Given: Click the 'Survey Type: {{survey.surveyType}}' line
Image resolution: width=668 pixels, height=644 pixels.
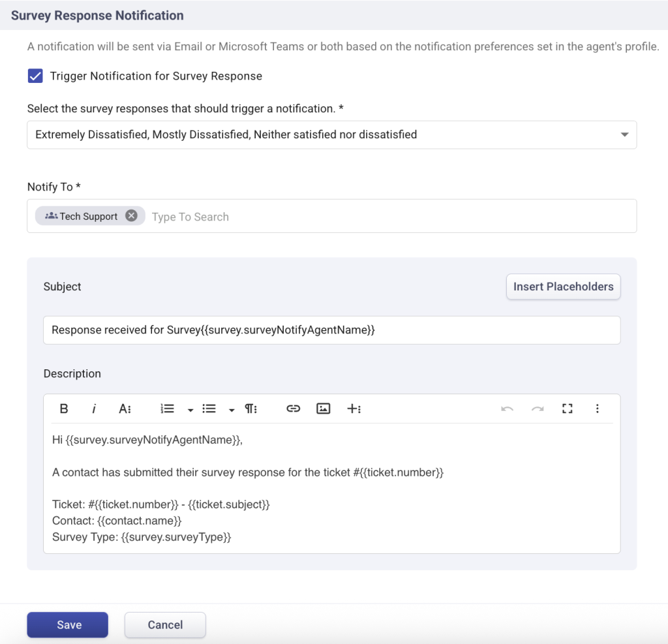Looking at the screenshot, I should coord(142,537).
